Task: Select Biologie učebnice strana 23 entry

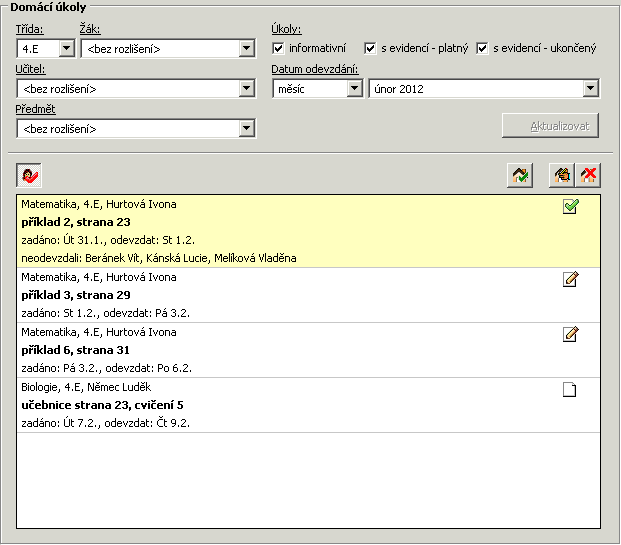Action: 309,405
